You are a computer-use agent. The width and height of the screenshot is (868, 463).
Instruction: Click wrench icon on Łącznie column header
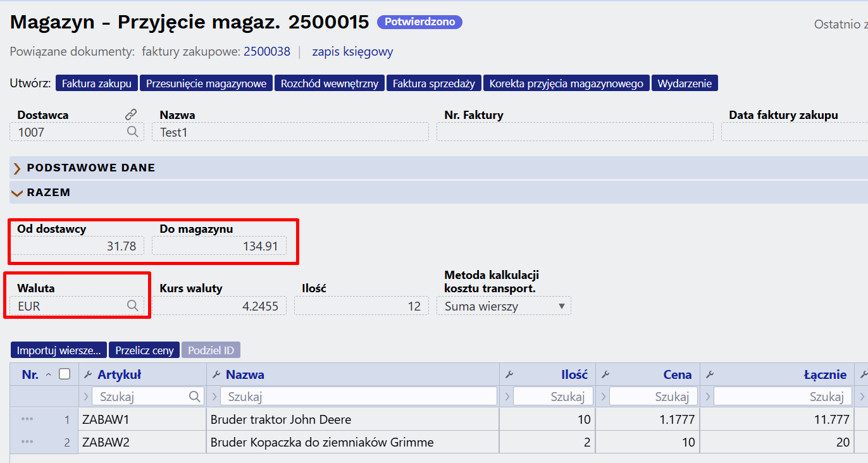coord(710,374)
